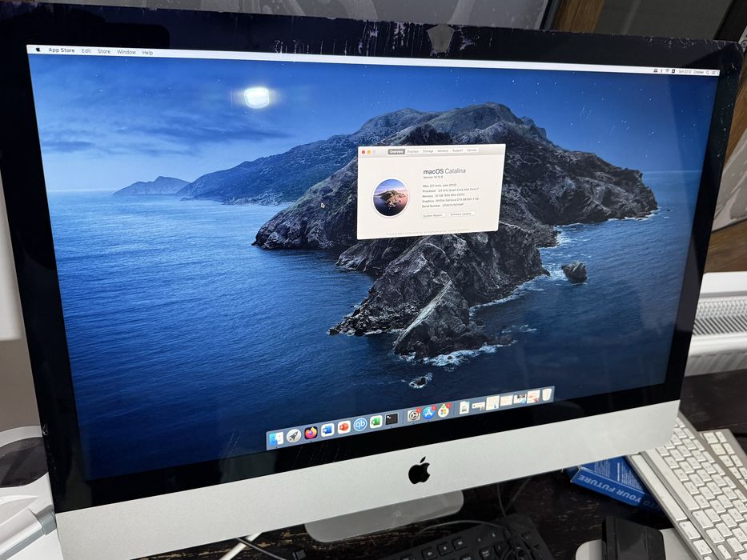Switch to the Displays tab
This screenshot has width=747, height=560.
point(413,151)
